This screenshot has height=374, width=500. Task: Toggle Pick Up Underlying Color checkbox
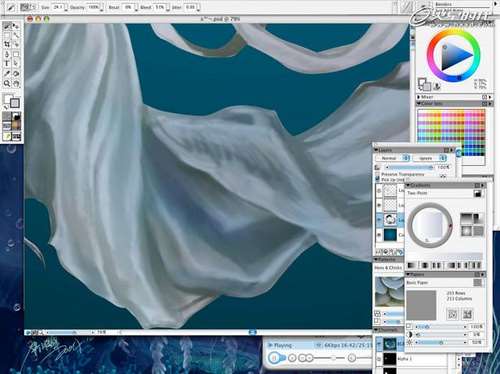tap(378, 179)
